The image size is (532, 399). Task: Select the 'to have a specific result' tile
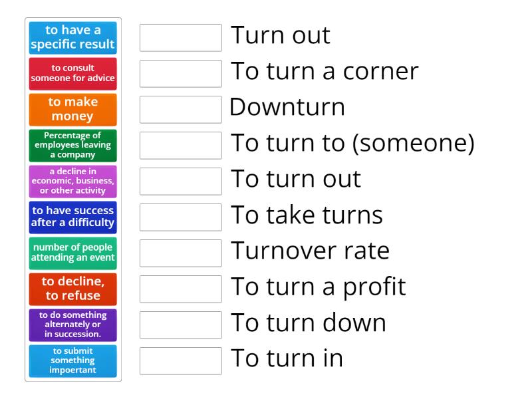tap(73, 37)
